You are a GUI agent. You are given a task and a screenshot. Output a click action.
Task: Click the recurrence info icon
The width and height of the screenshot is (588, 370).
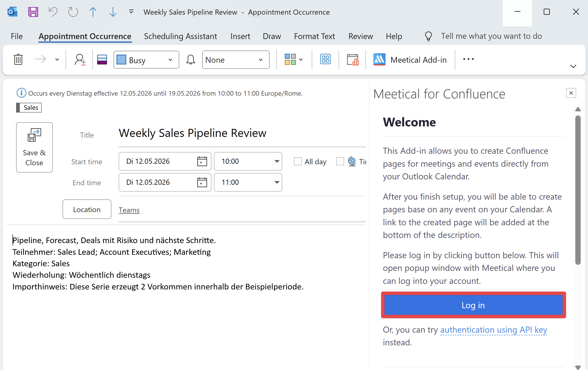pyautogui.click(x=21, y=93)
